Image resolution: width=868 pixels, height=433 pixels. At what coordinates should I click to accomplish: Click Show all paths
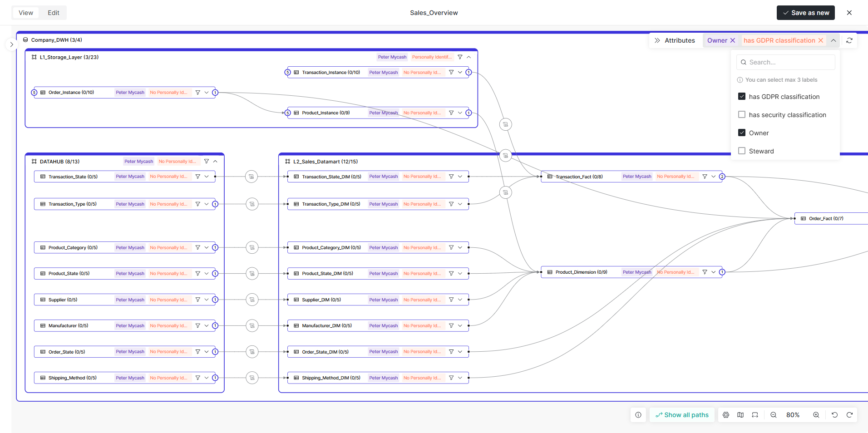[x=681, y=414]
